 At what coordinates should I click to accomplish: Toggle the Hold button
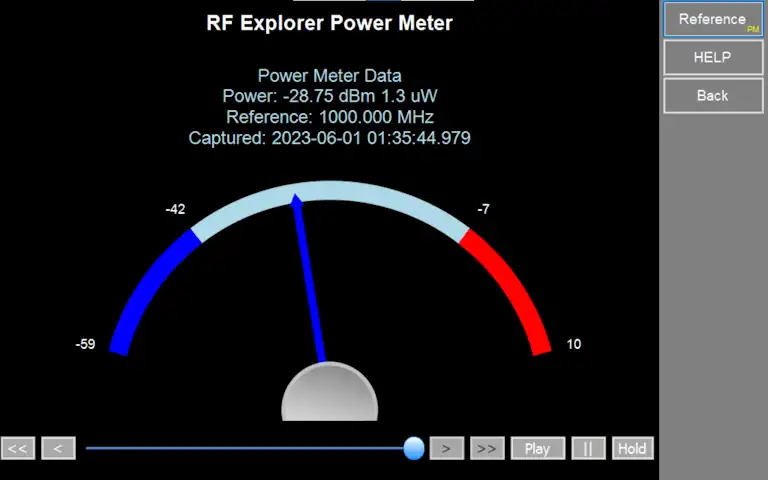[632, 448]
